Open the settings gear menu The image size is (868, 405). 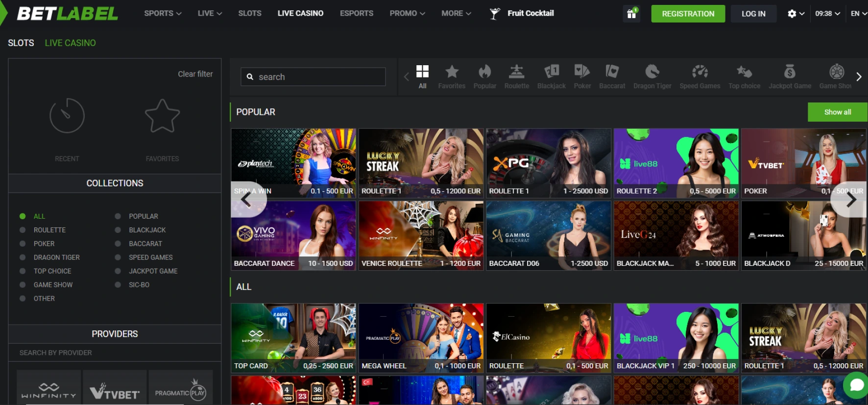(792, 14)
